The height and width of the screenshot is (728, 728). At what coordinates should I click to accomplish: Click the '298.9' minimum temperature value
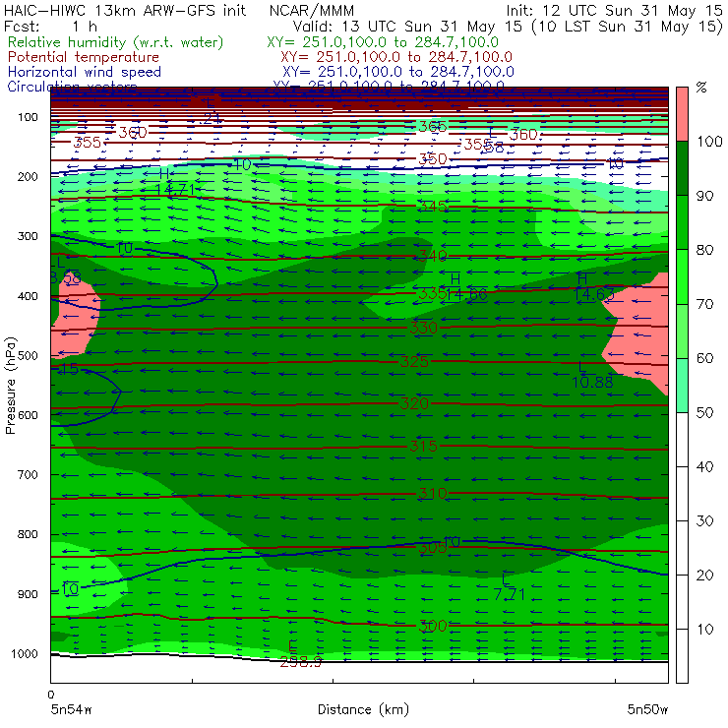coord(300,662)
